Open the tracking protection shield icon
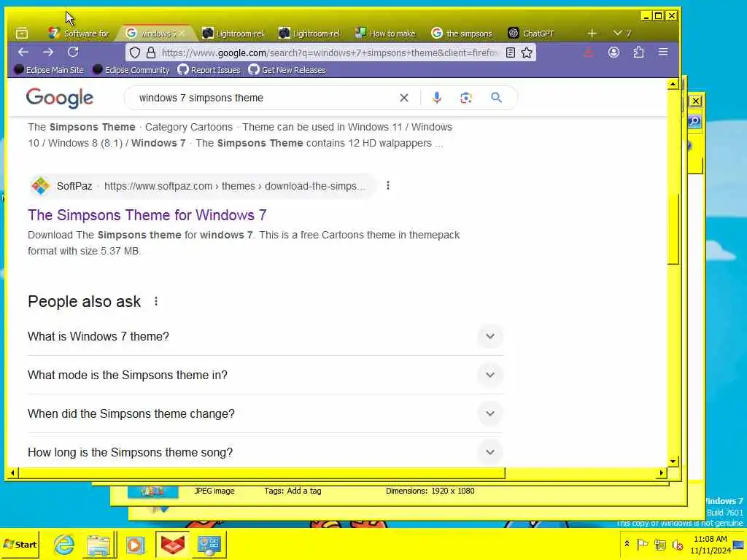 (x=135, y=52)
